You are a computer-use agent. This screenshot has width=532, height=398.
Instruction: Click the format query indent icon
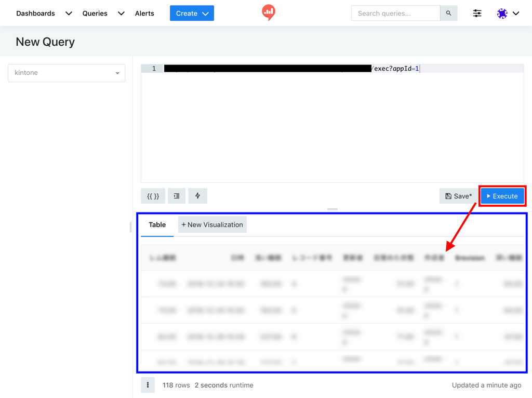[177, 196]
